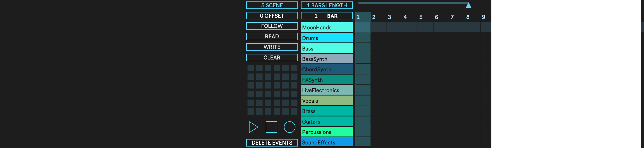Select the Vocals track label
This screenshot has height=148, width=644.
click(x=326, y=101)
